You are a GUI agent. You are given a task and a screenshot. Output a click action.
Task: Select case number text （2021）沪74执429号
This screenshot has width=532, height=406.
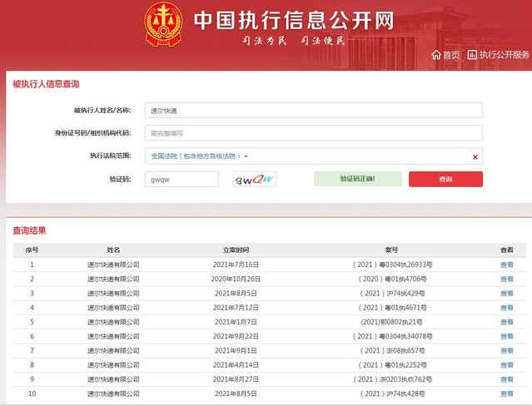click(x=393, y=293)
